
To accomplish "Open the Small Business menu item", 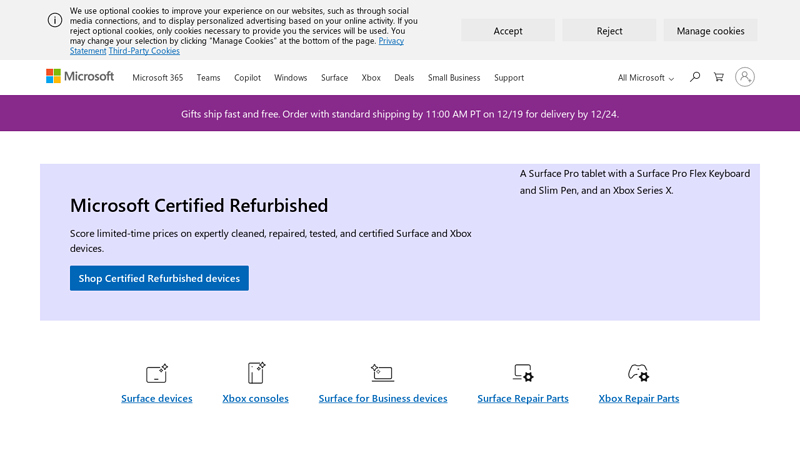I will point(454,78).
